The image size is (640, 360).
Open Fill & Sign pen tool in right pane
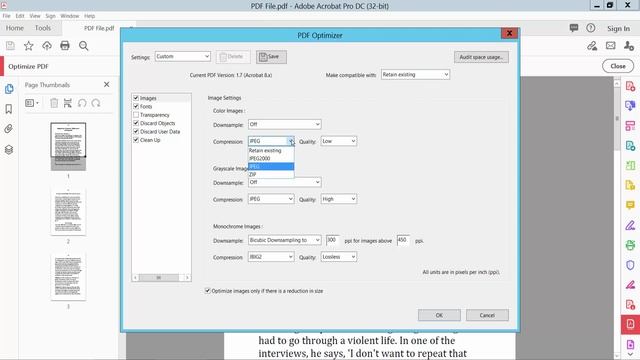tap(630, 225)
